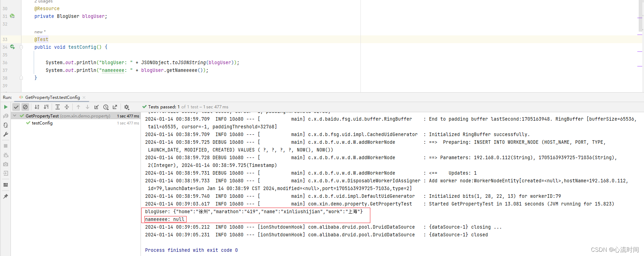The height and width of the screenshot is (256, 644).
Task: Click the attach debugger bug icon
Action: pyautogui.click(x=6, y=155)
